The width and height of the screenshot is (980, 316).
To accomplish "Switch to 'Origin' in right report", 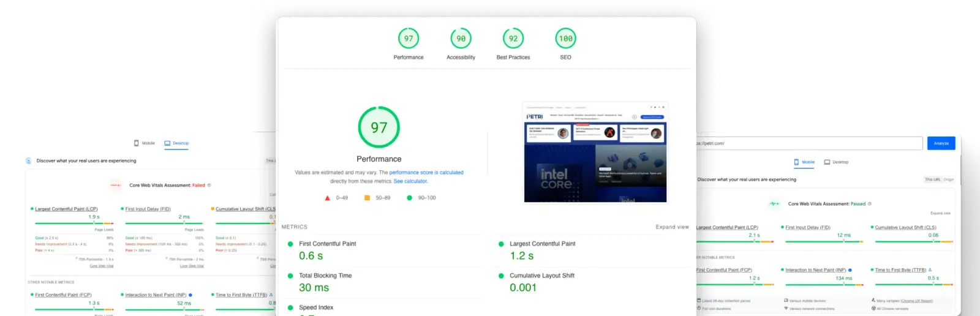I will [x=949, y=179].
